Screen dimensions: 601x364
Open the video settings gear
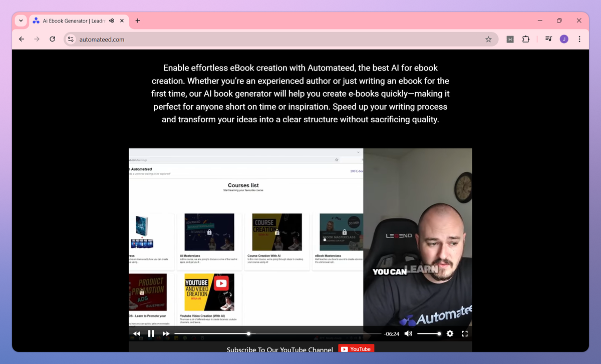tap(450, 333)
